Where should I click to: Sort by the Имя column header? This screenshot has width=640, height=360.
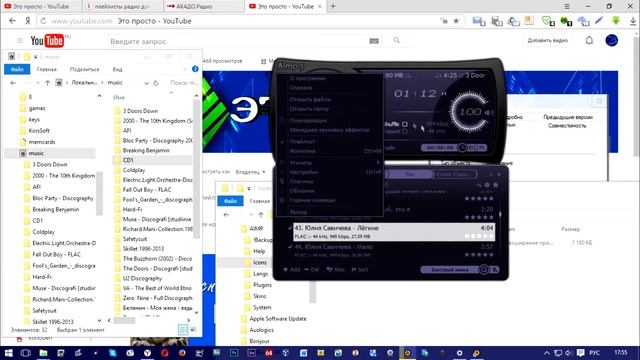(118, 97)
